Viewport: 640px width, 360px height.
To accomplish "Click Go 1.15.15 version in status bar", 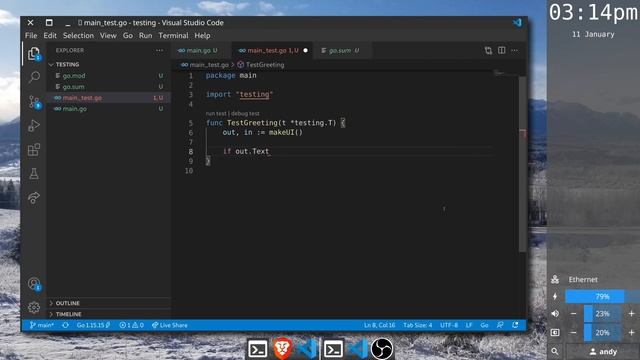I will (x=93, y=325).
